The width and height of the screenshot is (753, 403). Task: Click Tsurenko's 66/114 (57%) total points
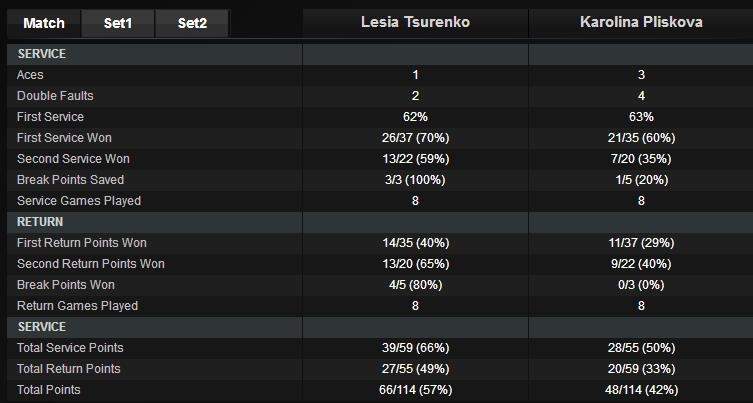click(414, 390)
